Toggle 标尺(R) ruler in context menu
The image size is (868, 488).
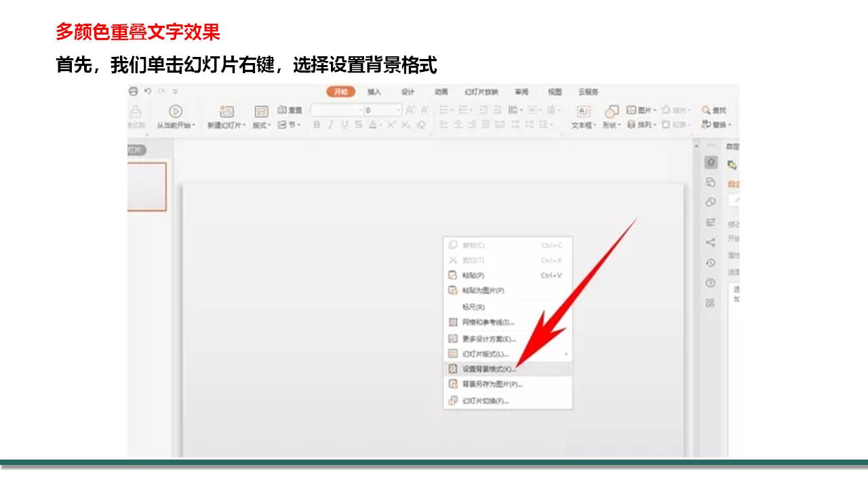473,307
